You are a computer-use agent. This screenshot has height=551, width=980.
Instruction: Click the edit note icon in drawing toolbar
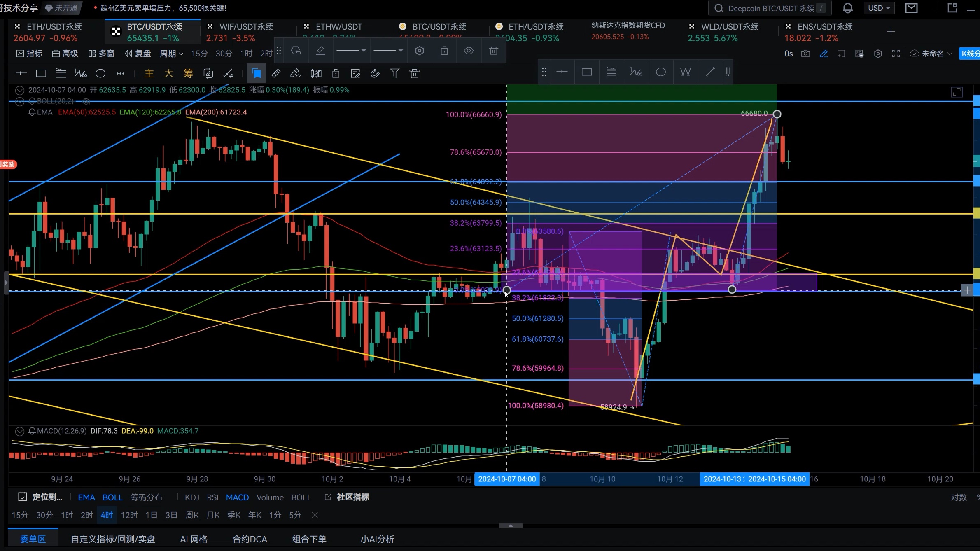(x=355, y=74)
